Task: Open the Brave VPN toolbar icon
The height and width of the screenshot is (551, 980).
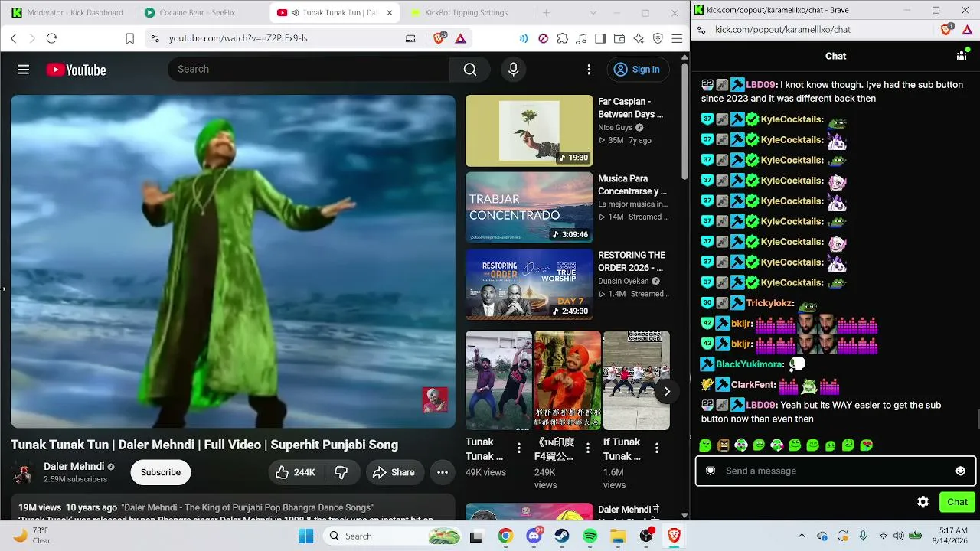Action: (658, 38)
